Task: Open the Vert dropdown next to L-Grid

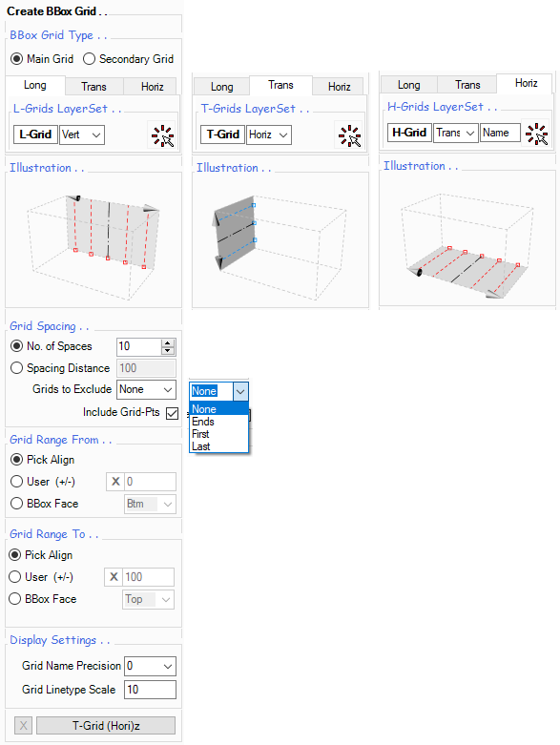Action: pyautogui.click(x=82, y=135)
